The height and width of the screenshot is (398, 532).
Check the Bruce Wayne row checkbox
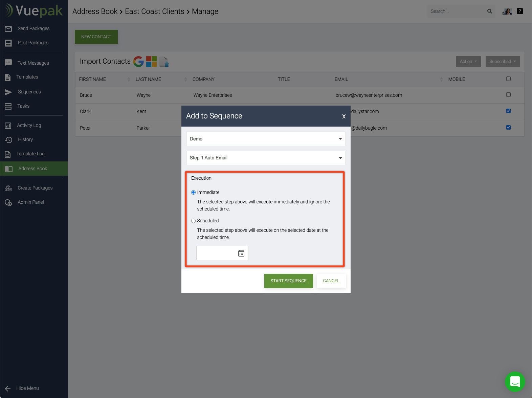508,95
